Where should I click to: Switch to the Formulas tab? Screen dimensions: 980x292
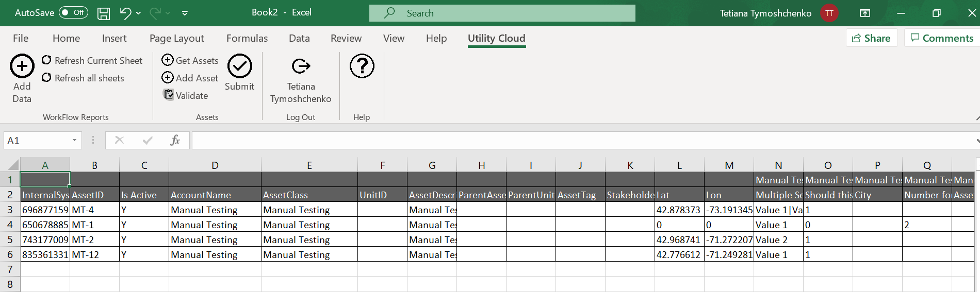(x=247, y=38)
